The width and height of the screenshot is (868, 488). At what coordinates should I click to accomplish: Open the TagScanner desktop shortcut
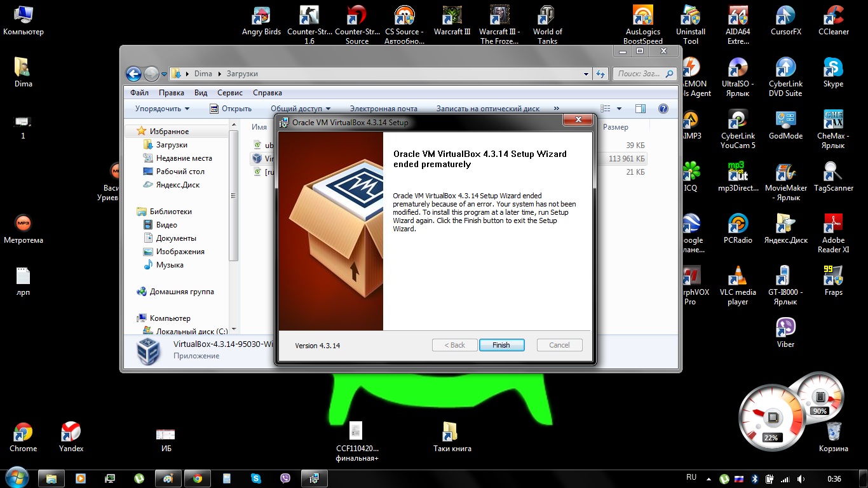point(834,177)
